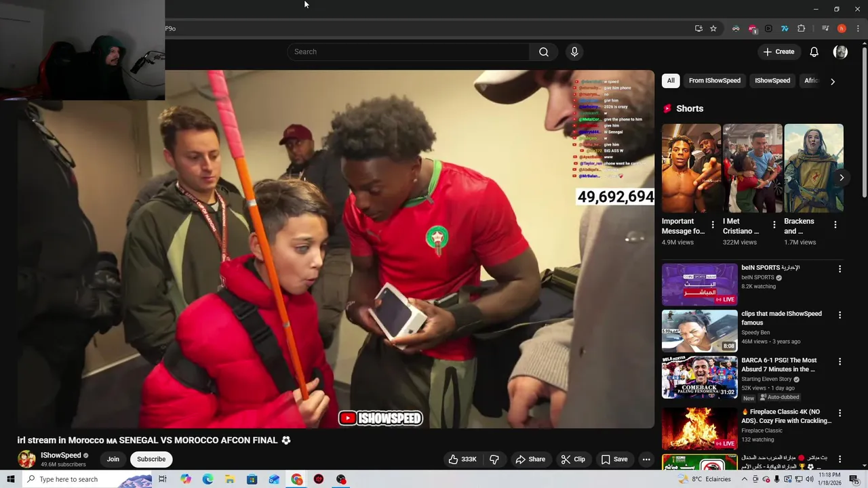Open the Chrome profile 'h' avatar
This screenshot has height=488, width=868.
click(842, 28)
